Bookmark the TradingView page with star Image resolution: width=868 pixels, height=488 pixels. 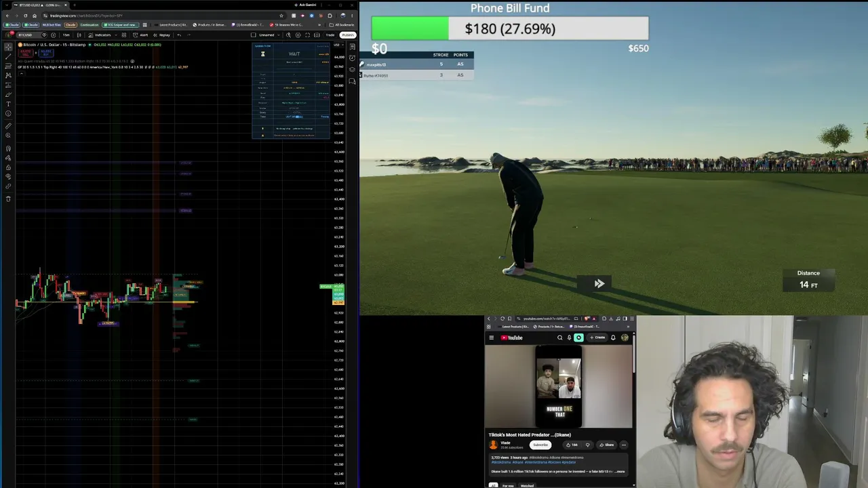click(x=281, y=16)
